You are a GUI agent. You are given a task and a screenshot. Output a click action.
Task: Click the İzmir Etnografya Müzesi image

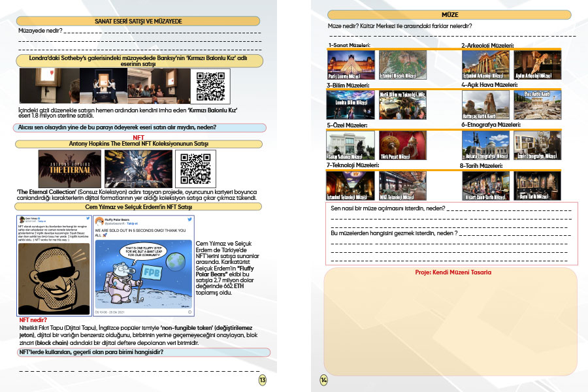538,145
